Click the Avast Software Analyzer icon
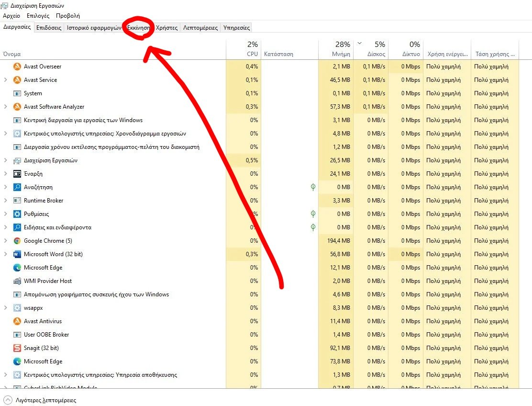The image size is (532, 406). pyautogui.click(x=17, y=107)
